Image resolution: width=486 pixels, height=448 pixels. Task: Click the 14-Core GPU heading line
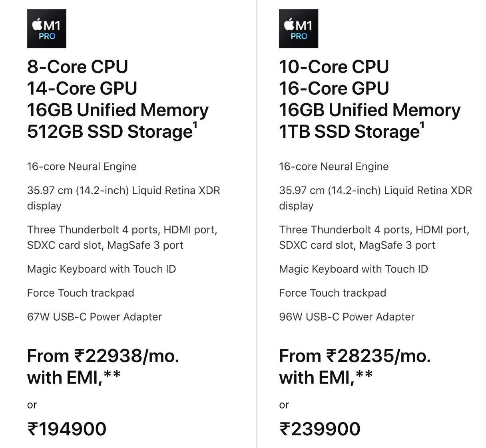click(x=82, y=88)
